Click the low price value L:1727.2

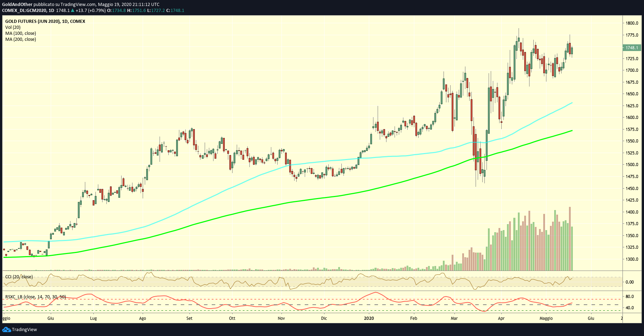[156, 11]
